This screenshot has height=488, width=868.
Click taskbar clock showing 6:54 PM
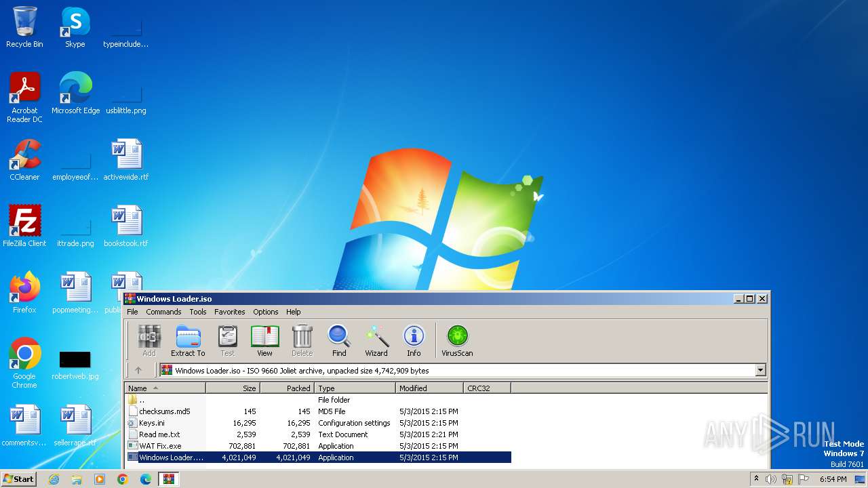(x=833, y=479)
